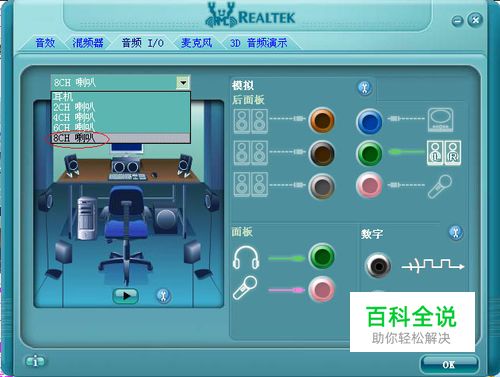Viewport: 500px width, 377px height.
Task: Click the front right desk speaker in room
Action: [x=184, y=165]
